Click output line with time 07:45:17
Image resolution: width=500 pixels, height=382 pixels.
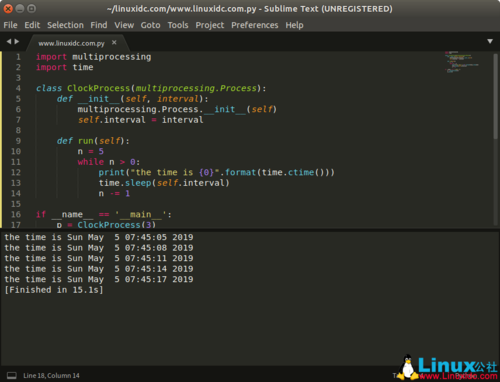click(99, 279)
